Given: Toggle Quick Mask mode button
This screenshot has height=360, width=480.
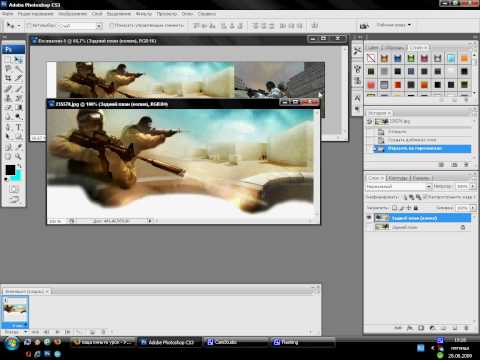Looking at the screenshot, I should 13,189.
